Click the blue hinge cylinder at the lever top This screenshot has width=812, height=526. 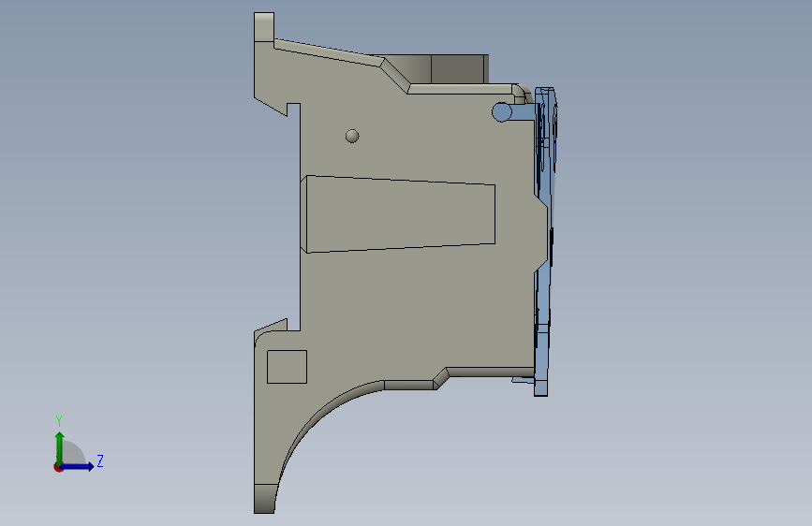pos(501,112)
